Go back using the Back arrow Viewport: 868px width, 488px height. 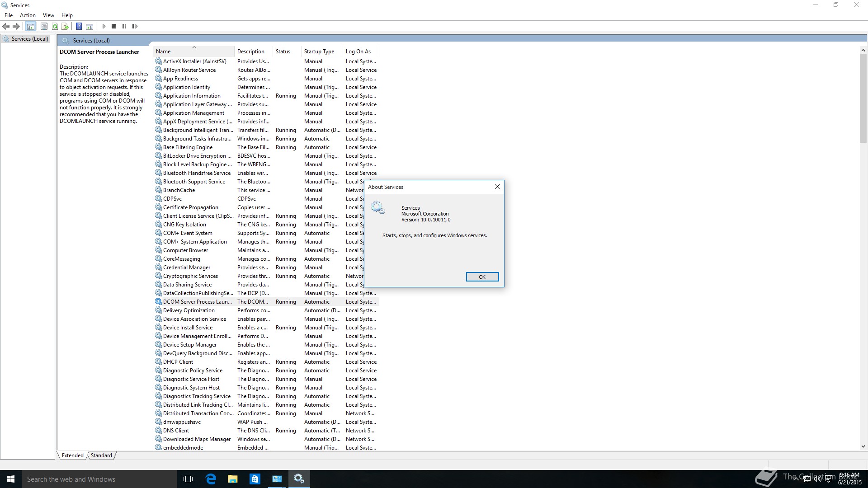click(x=6, y=26)
